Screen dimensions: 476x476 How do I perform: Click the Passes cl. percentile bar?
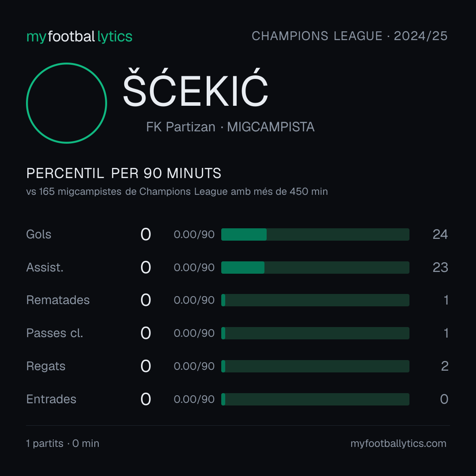(315, 333)
